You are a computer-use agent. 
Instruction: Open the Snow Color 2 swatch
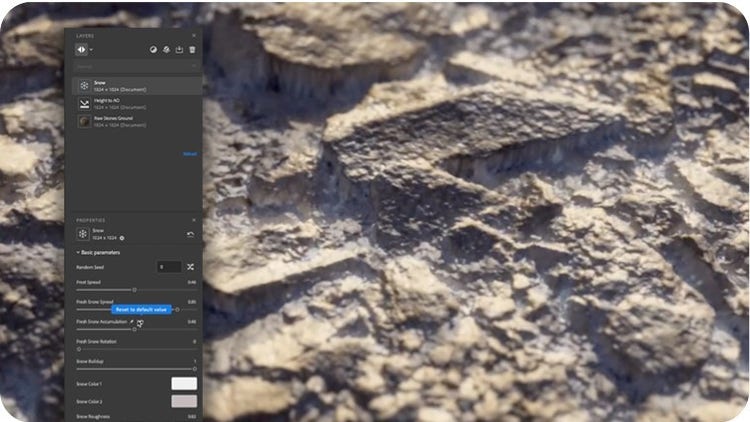click(x=184, y=401)
